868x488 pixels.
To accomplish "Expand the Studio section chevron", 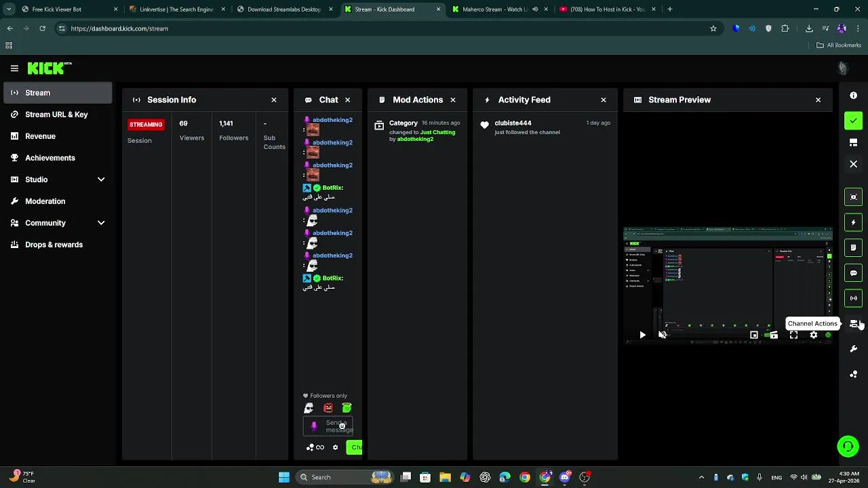I will 101,180.
